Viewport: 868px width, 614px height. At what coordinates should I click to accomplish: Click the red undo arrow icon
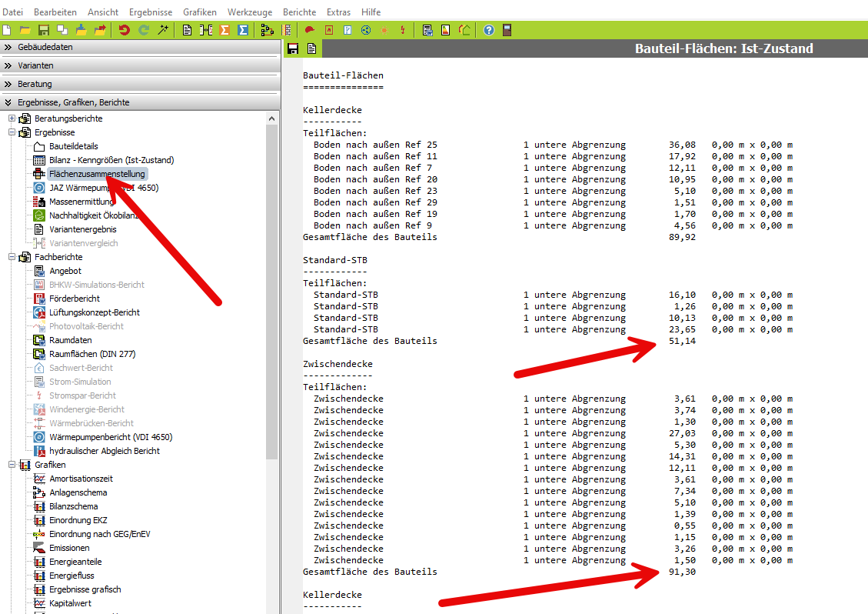coord(124,30)
